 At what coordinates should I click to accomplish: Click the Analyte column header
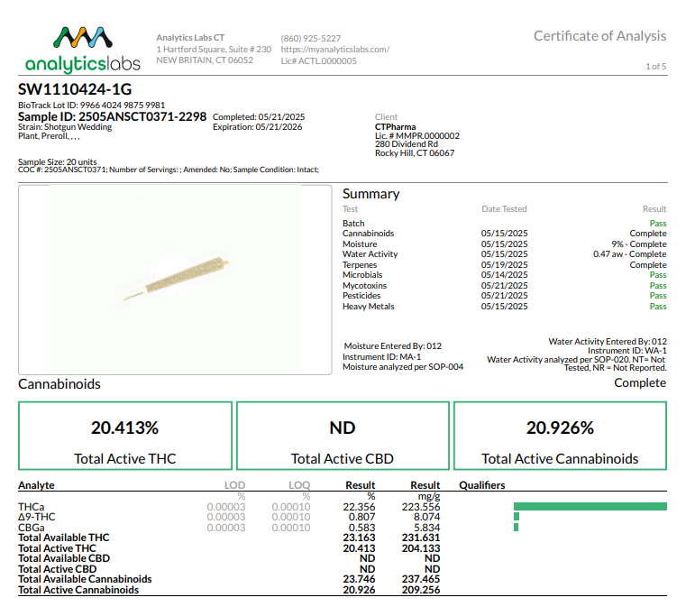(36, 485)
